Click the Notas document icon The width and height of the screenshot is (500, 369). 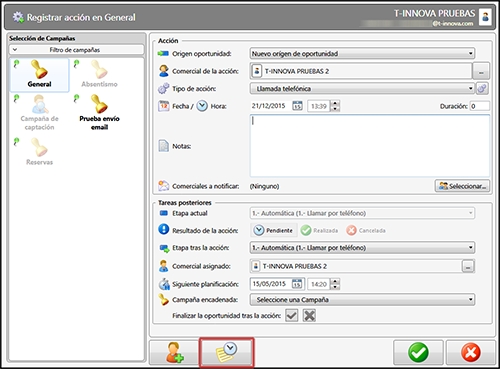point(164,146)
